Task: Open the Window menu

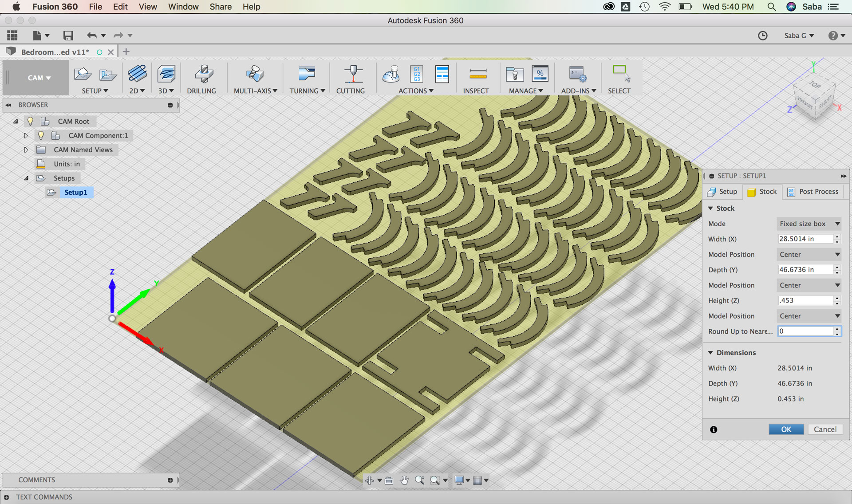Action: point(183,7)
